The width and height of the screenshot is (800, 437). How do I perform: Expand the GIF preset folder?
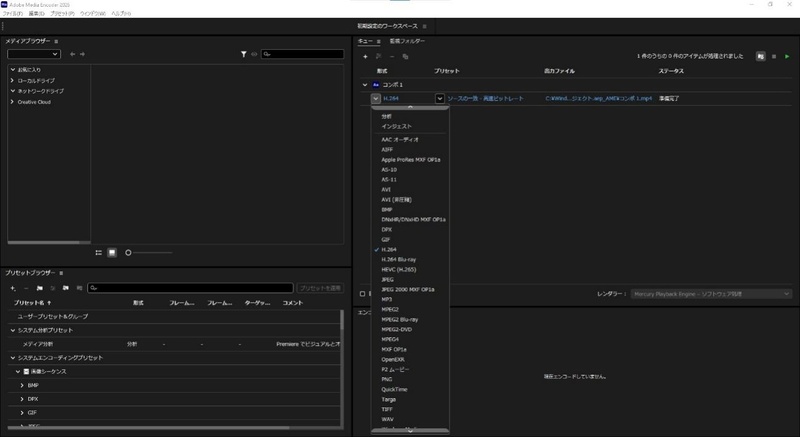point(22,413)
